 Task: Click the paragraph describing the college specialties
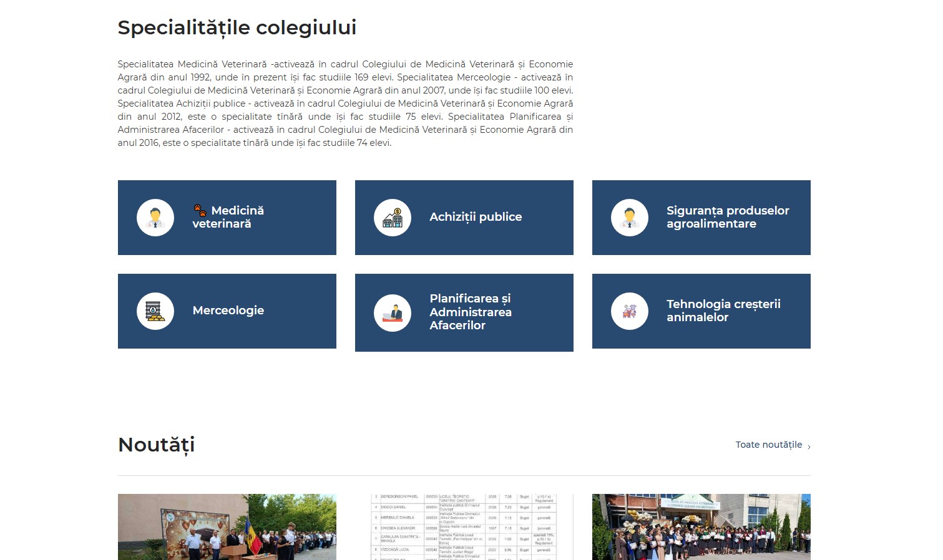tap(345, 104)
